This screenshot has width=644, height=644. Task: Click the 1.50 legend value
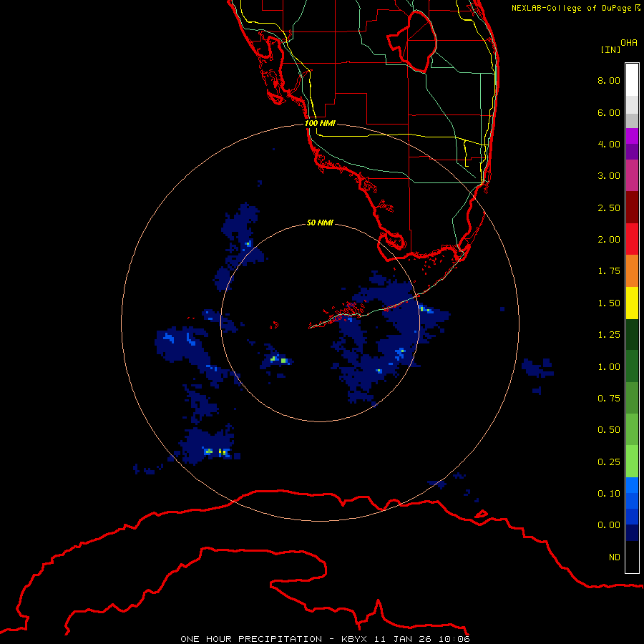(609, 303)
